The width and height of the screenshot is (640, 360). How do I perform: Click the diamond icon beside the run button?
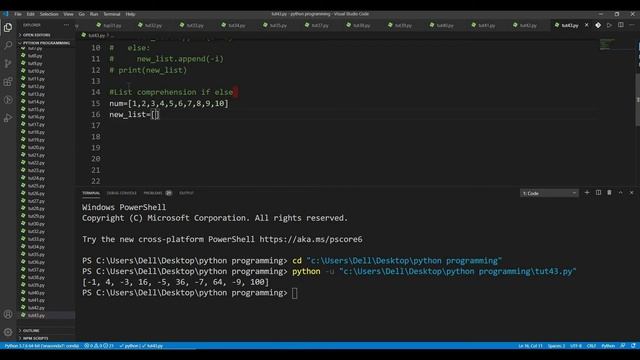[x=598, y=25]
